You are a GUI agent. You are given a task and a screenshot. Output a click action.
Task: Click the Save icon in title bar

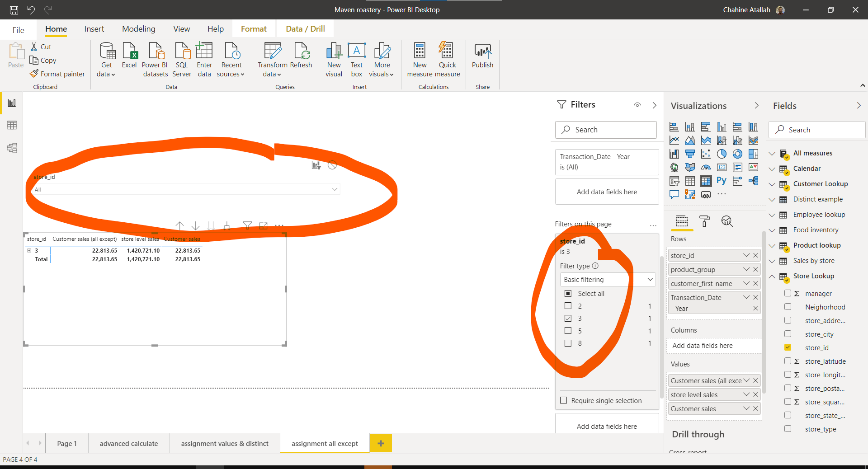click(x=14, y=9)
